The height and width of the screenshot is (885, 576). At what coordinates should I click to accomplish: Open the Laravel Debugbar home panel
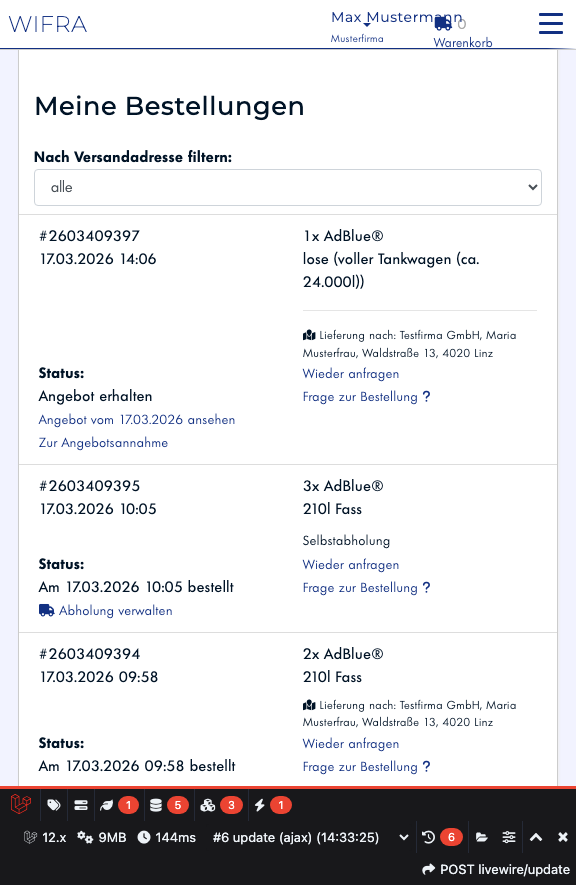20,805
